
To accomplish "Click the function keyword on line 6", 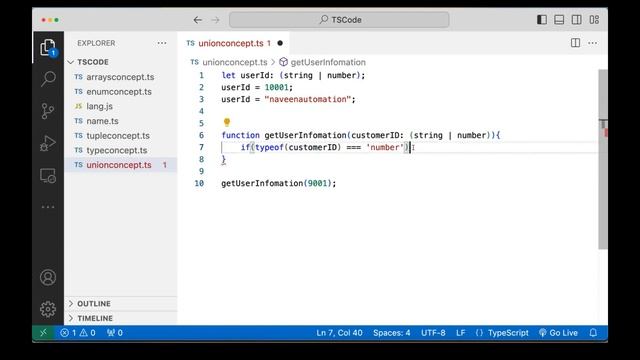I will [x=240, y=135].
